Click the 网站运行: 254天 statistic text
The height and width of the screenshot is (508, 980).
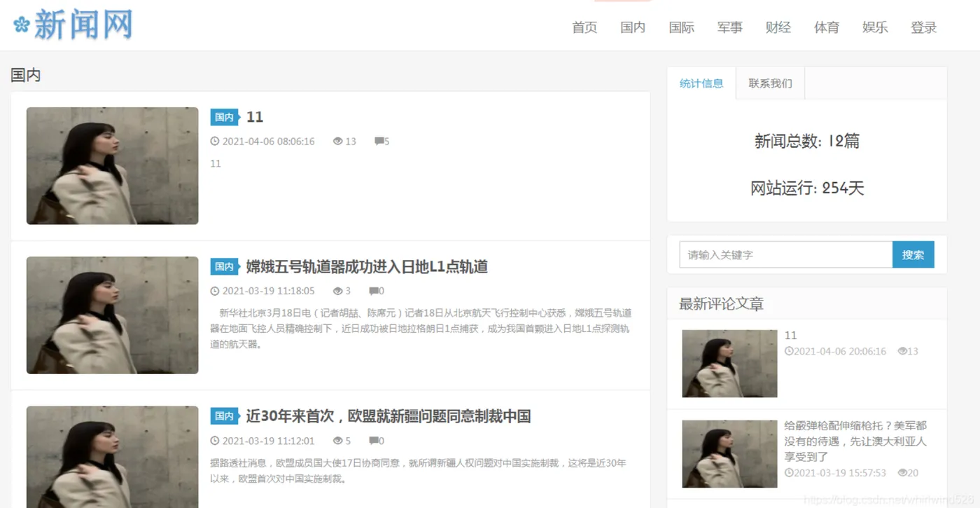click(807, 188)
